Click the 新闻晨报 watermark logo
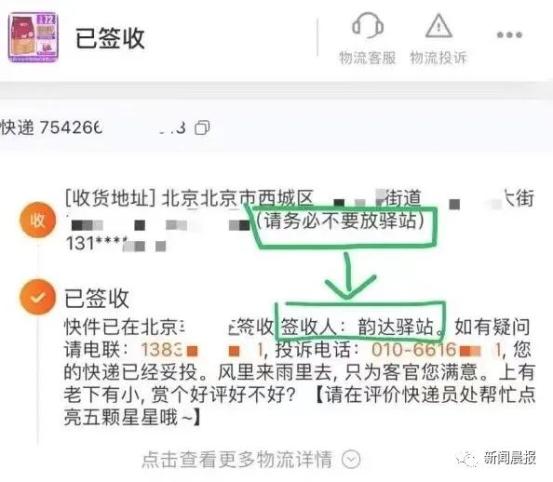The width and height of the screenshot is (553, 482). tap(496, 458)
